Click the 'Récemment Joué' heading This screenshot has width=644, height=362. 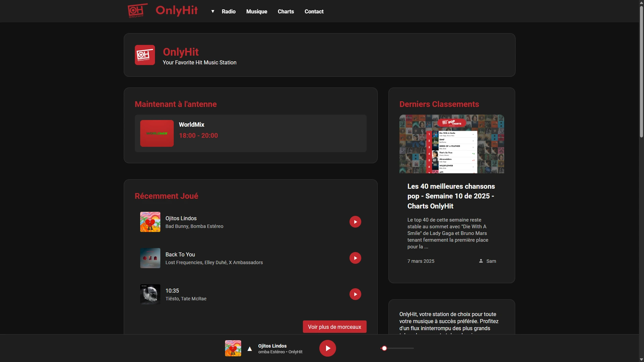pyautogui.click(x=166, y=196)
